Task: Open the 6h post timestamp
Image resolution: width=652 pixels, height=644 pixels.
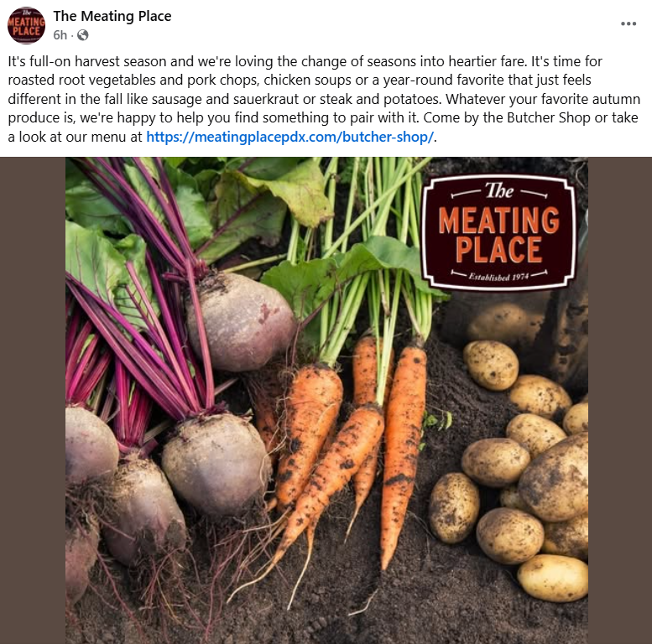Action: 60,35
